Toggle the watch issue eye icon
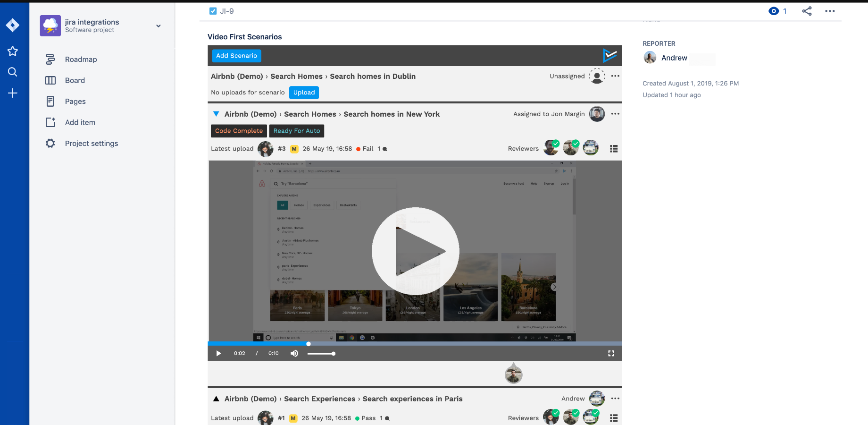The width and height of the screenshot is (868, 425). (x=774, y=11)
